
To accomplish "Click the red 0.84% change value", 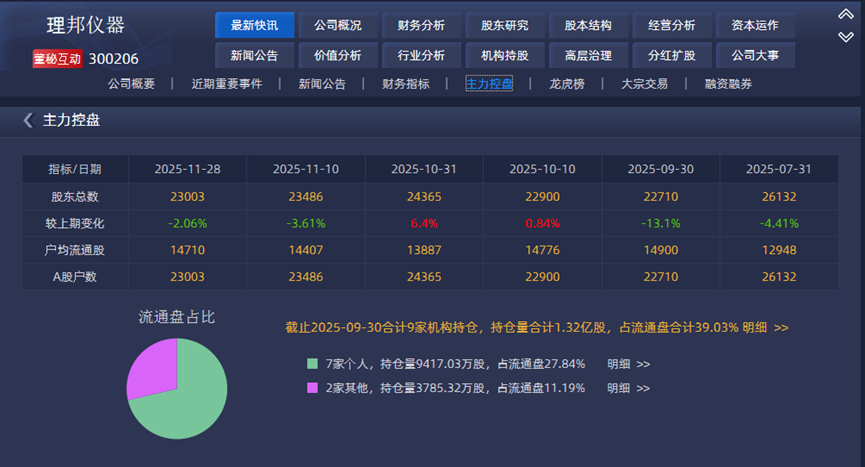I will tap(542, 223).
